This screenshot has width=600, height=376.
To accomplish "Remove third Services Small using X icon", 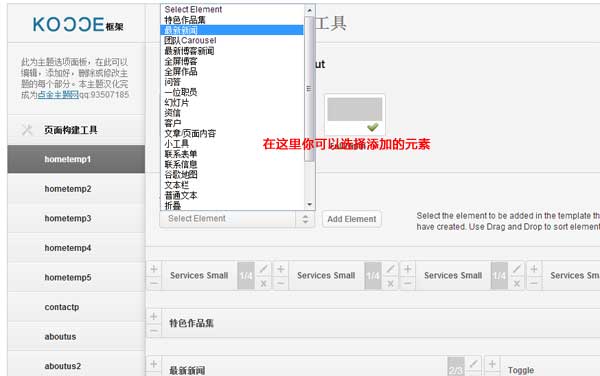I will coord(517,283).
